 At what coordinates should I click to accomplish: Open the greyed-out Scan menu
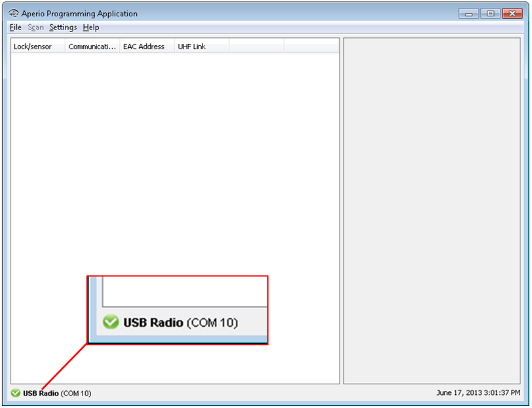(35, 28)
